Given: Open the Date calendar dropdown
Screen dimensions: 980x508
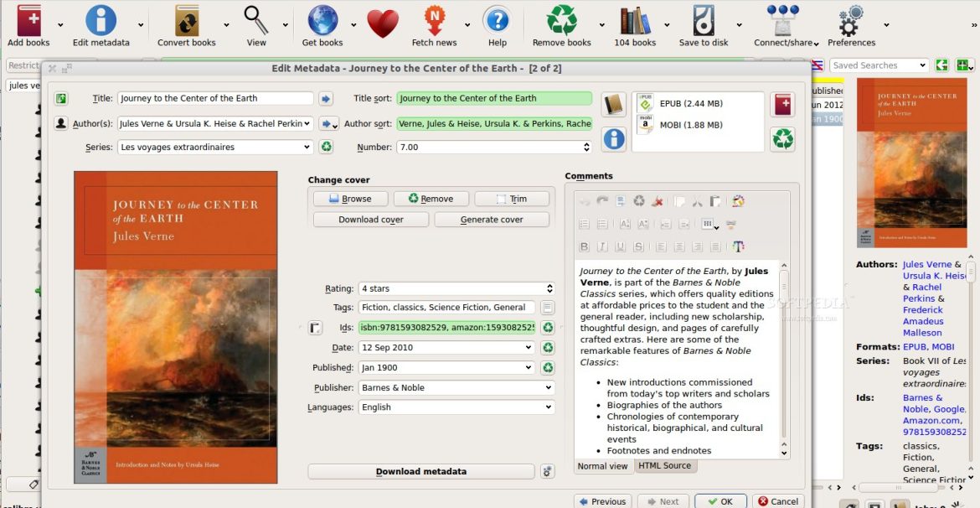Looking at the screenshot, I should pos(529,348).
